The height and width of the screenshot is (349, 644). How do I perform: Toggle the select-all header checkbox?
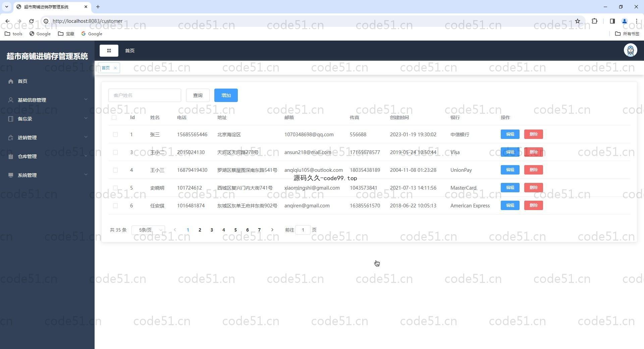tap(114, 117)
